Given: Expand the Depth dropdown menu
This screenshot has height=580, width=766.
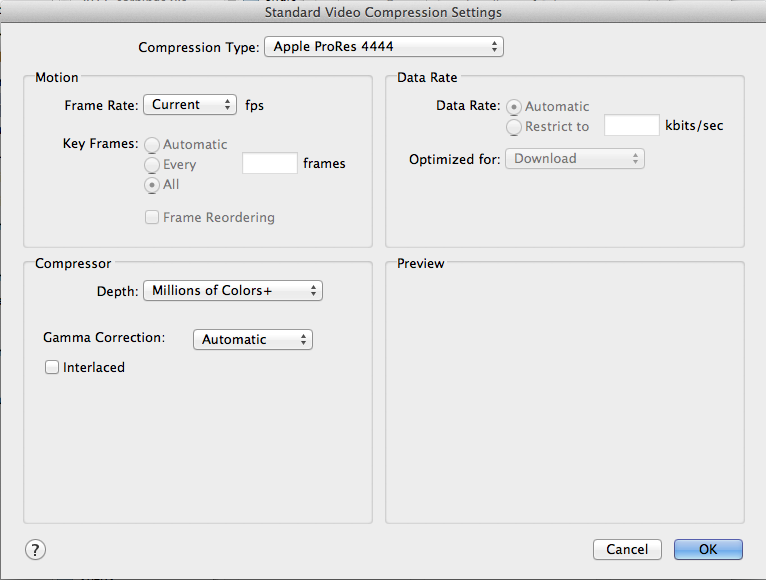Looking at the screenshot, I should click(233, 291).
